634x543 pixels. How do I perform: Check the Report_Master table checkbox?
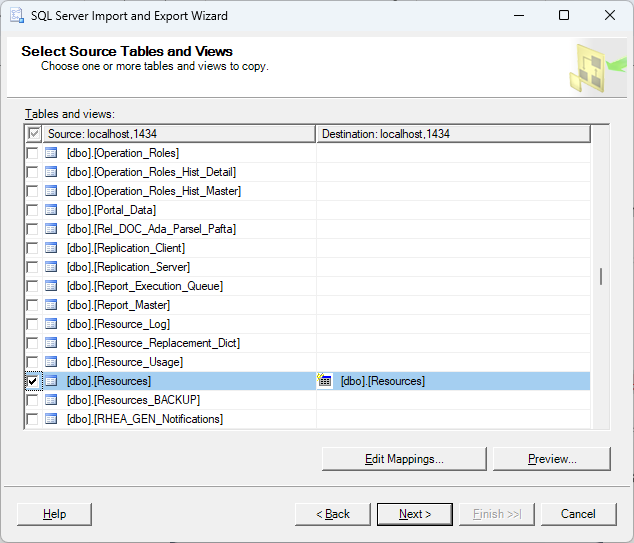click(x=32, y=305)
